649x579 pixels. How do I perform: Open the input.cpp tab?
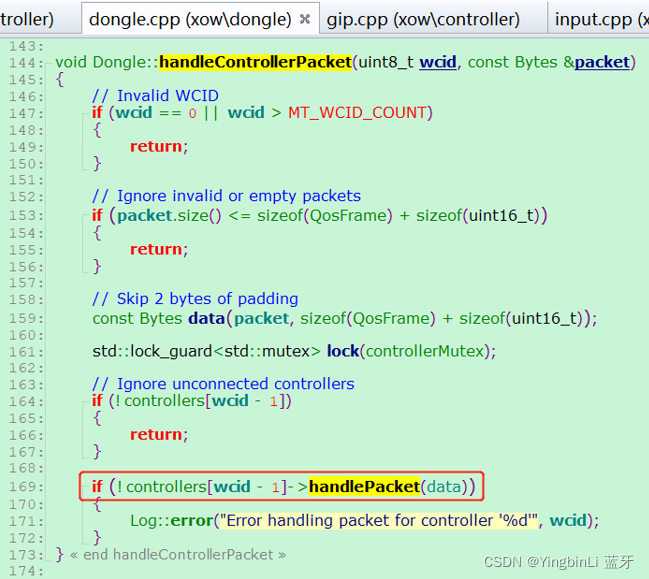point(599,19)
